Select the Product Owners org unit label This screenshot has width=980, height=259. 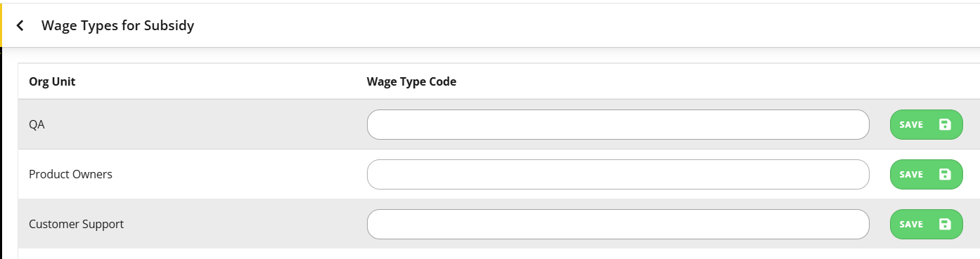[70, 174]
